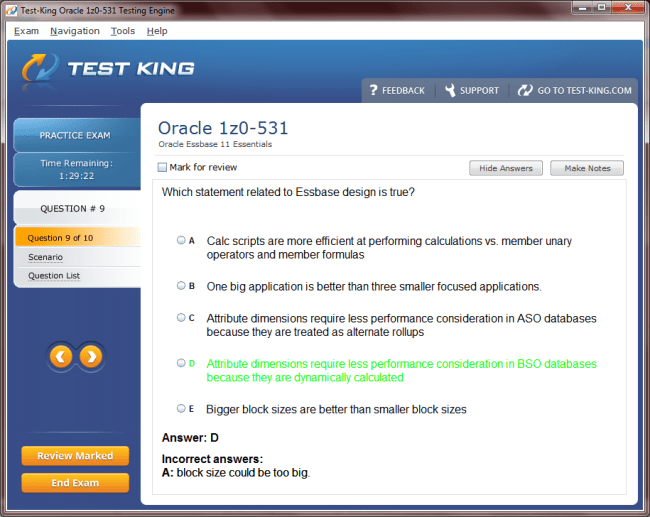Screen dimensions: 650x517
Task: Click the 'Answer: D' text
Action: 190,438
